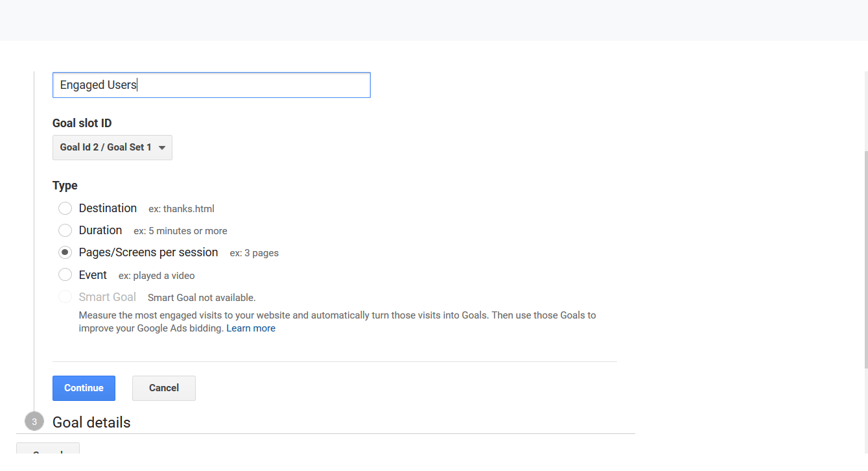
Task: Click the step 3 circle indicator
Action: point(34,421)
